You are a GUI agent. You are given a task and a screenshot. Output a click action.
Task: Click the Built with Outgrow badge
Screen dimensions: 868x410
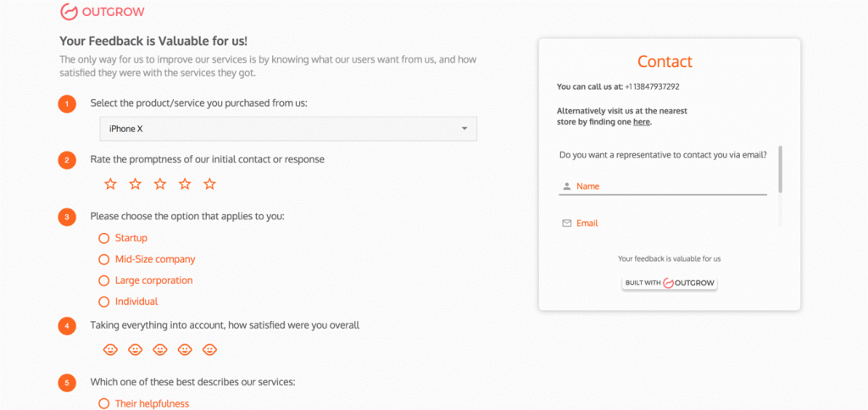point(670,282)
